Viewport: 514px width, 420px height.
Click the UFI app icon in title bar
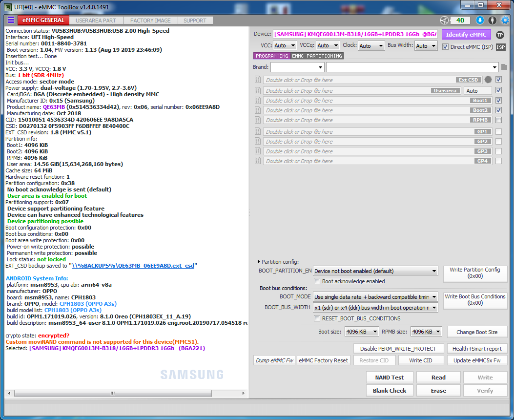(x=8, y=7)
